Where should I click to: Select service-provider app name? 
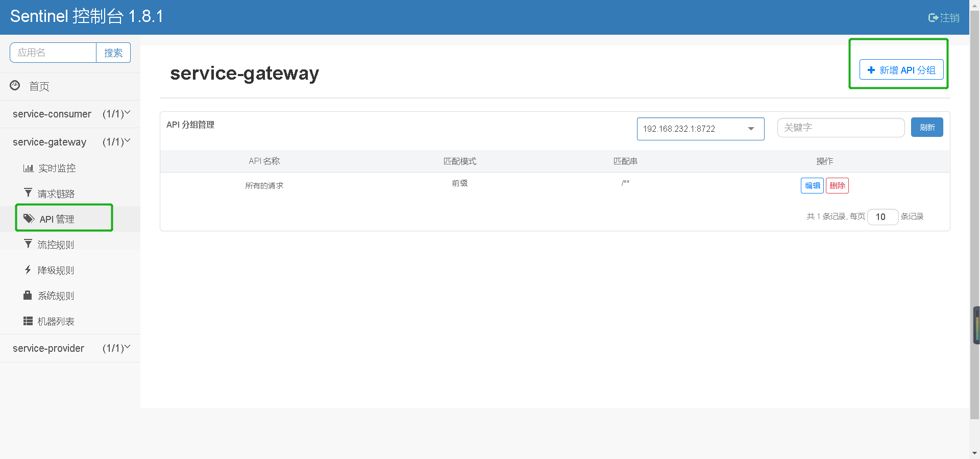[48, 348]
